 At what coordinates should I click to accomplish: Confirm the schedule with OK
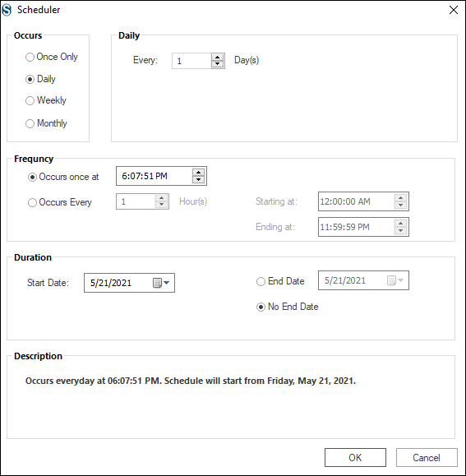coord(355,457)
